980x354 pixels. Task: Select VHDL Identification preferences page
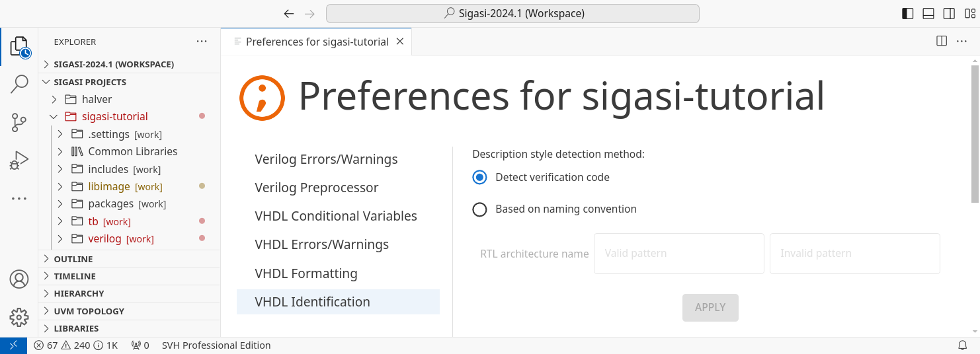[x=338, y=302]
